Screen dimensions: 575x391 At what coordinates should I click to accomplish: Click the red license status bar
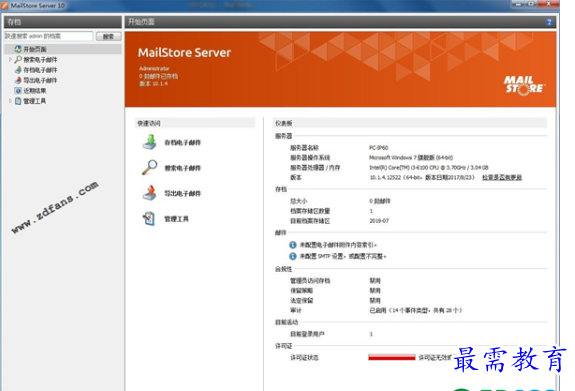pyautogui.click(x=392, y=357)
